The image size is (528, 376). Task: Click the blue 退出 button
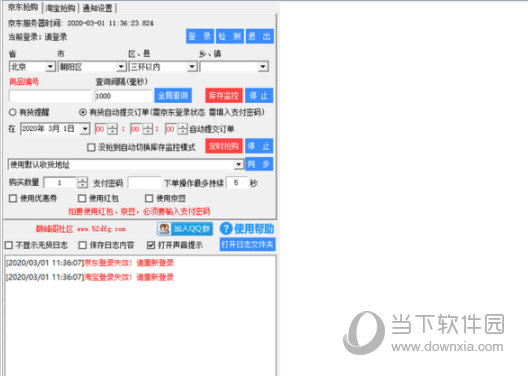tap(259, 36)
